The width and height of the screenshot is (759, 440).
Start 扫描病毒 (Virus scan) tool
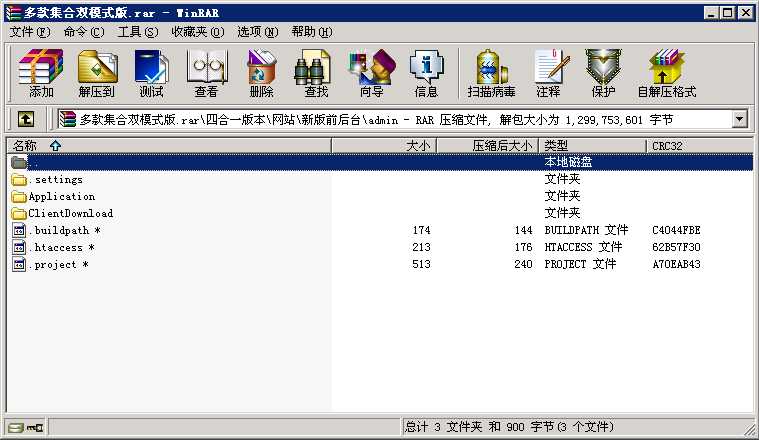[491, 73]
